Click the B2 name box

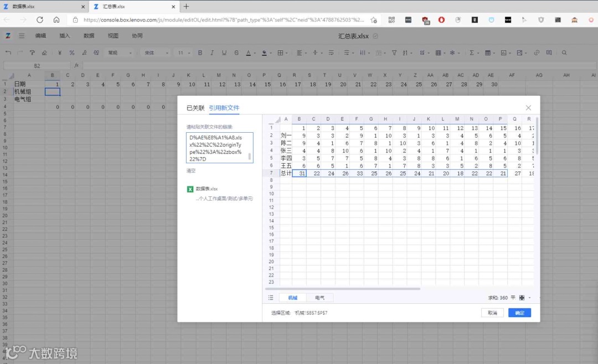pos(37,66)
